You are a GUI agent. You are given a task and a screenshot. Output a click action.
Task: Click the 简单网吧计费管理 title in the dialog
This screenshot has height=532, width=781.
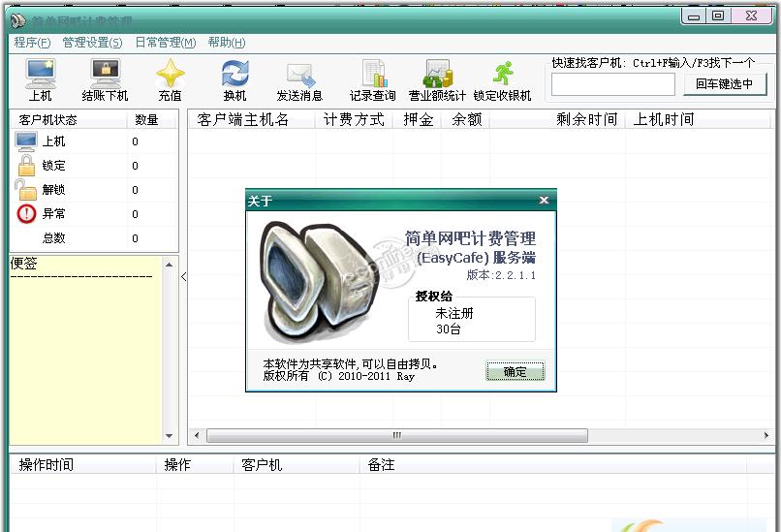click(x=470, y=238)
